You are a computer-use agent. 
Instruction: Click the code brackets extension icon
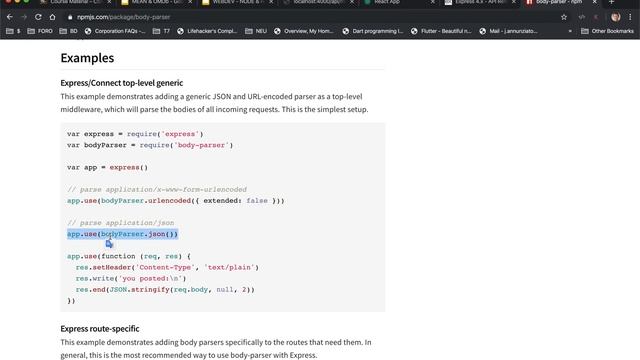(x=582, y=17)
